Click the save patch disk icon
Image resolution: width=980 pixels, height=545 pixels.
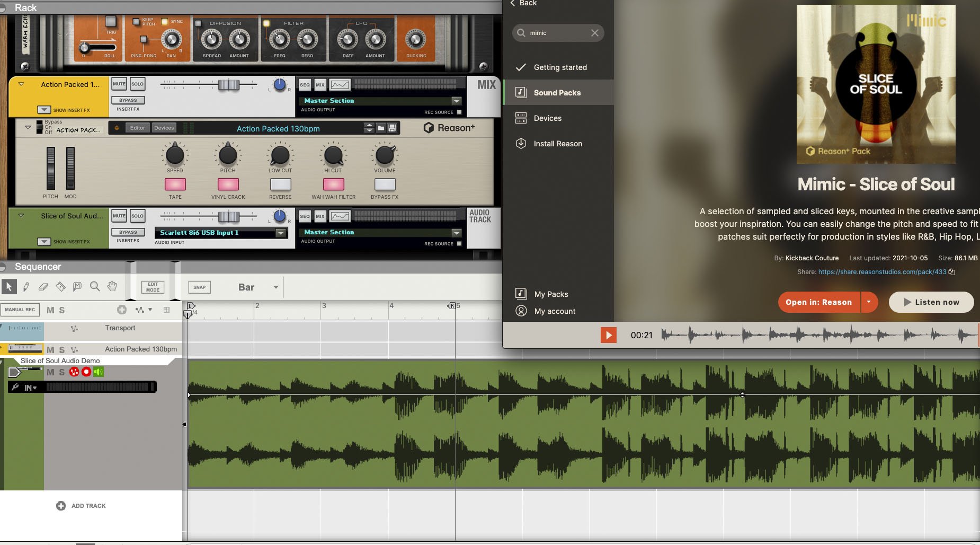(392, 128)
